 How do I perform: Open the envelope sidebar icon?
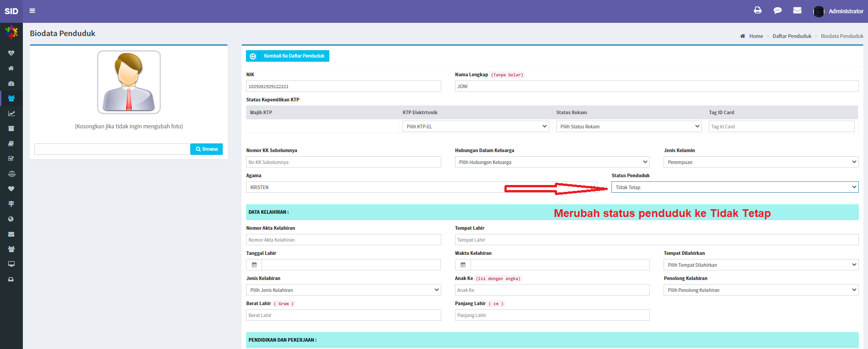tap(11, 234)
